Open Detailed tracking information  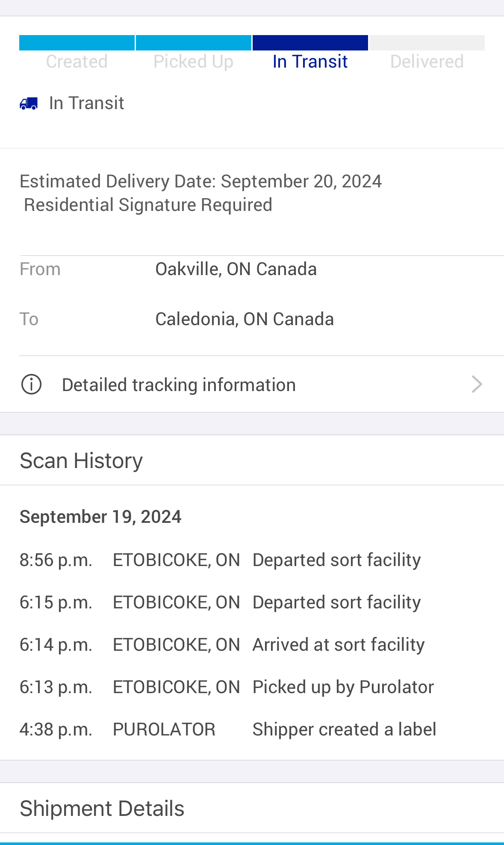pyautogui.click(x=252, y=384)
